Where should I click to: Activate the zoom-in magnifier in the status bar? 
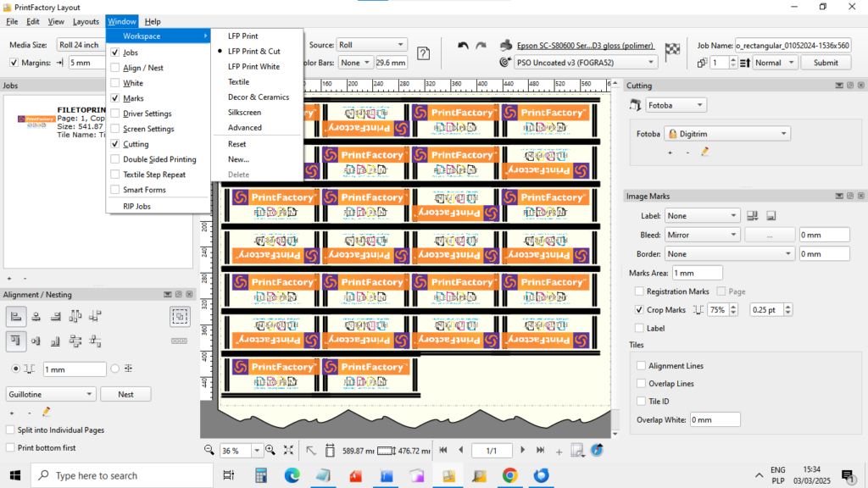tap(271, 450)
